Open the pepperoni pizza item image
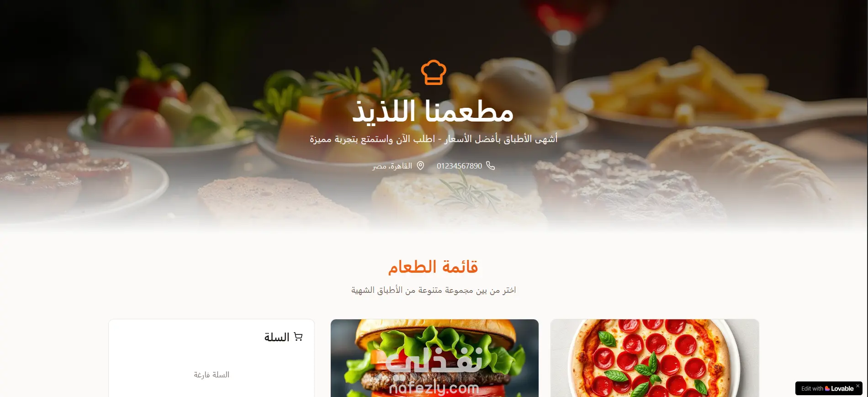Screen dimensions: 868x397 click(655, 358)
